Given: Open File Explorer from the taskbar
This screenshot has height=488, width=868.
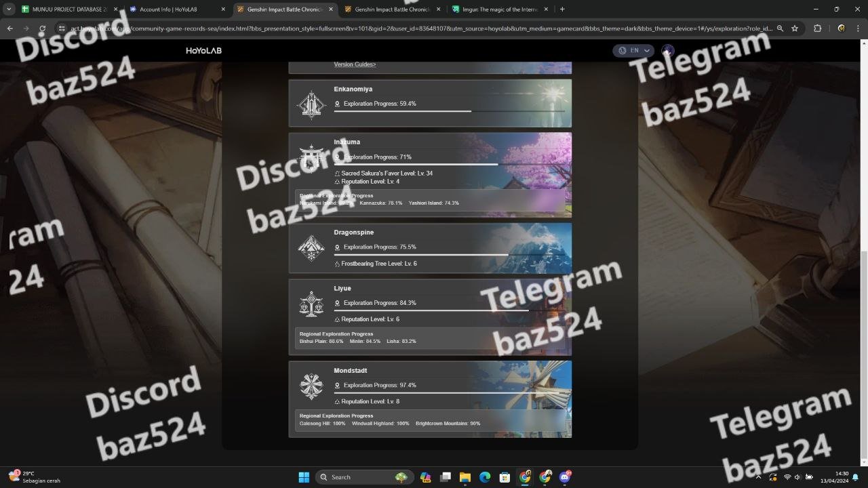Looking at the screenshot, I should 465,477.
